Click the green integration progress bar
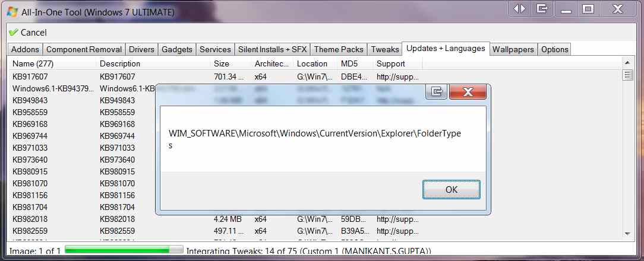Image resolution: width=644 pixels, height=261 pixels. point(124,251)
